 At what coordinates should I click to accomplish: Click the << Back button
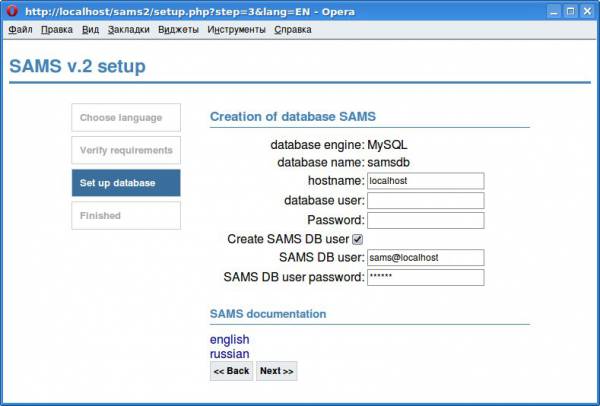pyautogui.click(x=231, y=371)
